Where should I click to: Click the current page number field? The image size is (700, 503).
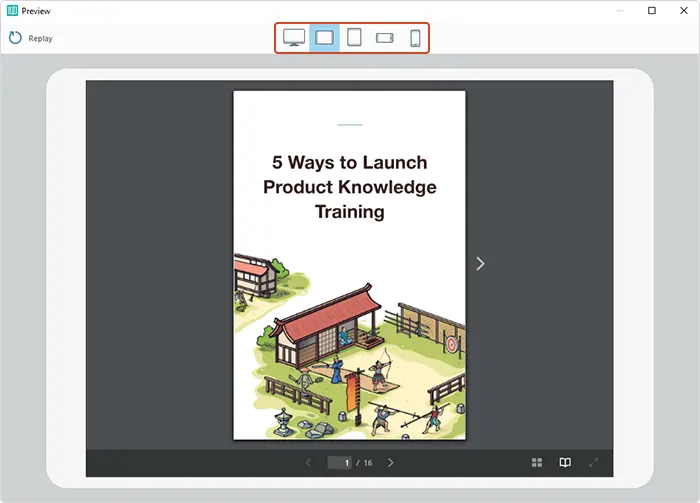(x=340, y=463)
